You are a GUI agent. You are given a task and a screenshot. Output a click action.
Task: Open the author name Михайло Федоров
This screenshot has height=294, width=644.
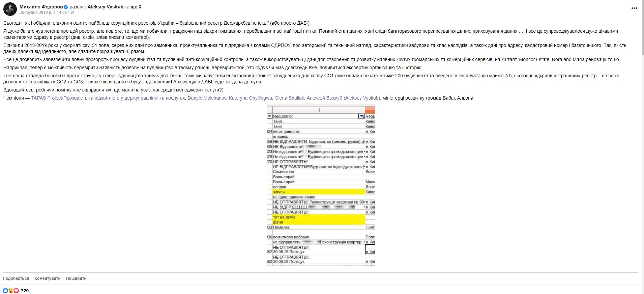coord(41,7)
